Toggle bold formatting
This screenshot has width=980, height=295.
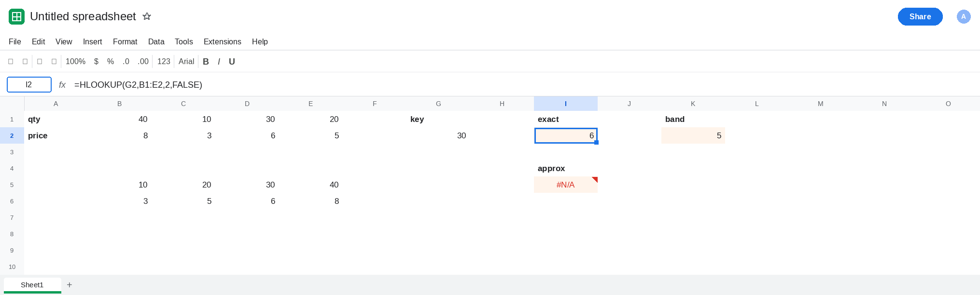[206, 62]
